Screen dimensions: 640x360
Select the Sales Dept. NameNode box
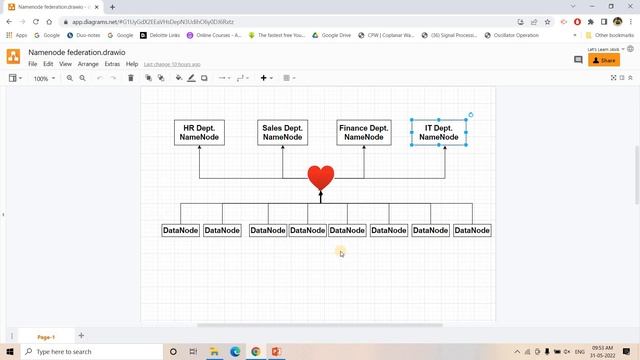tap(282, 133)
